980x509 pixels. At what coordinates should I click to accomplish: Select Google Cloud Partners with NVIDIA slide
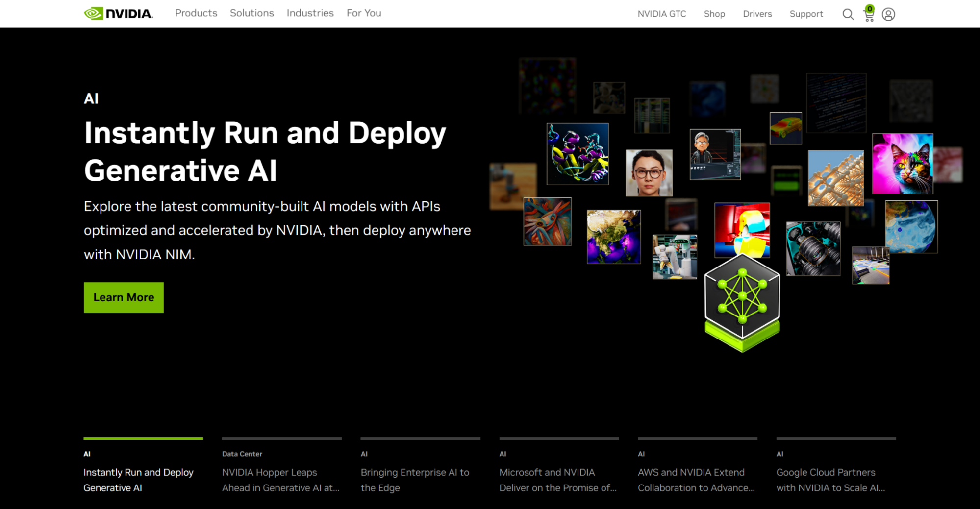[836, 466]
